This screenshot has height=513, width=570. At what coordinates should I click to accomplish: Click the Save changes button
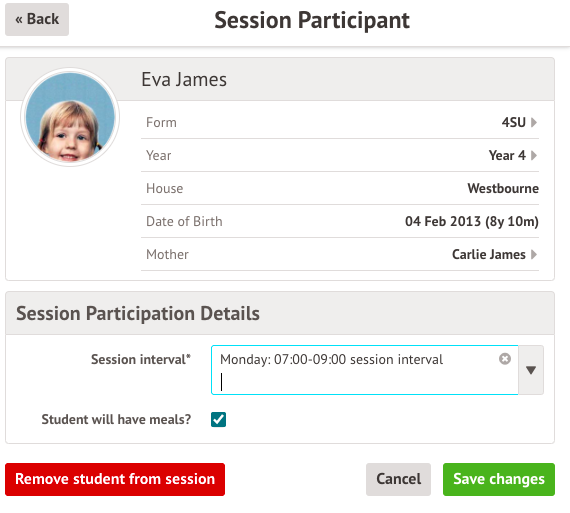(499, 479)
